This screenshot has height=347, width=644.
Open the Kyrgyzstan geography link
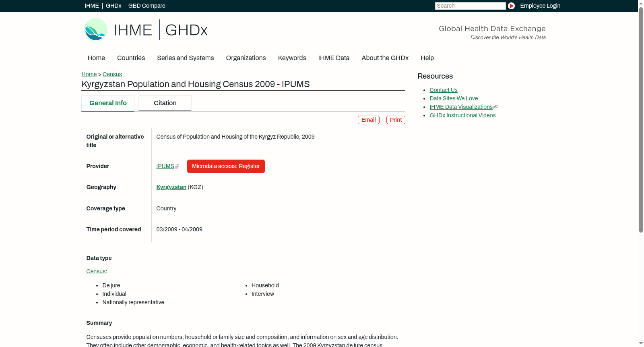(171, 187)
